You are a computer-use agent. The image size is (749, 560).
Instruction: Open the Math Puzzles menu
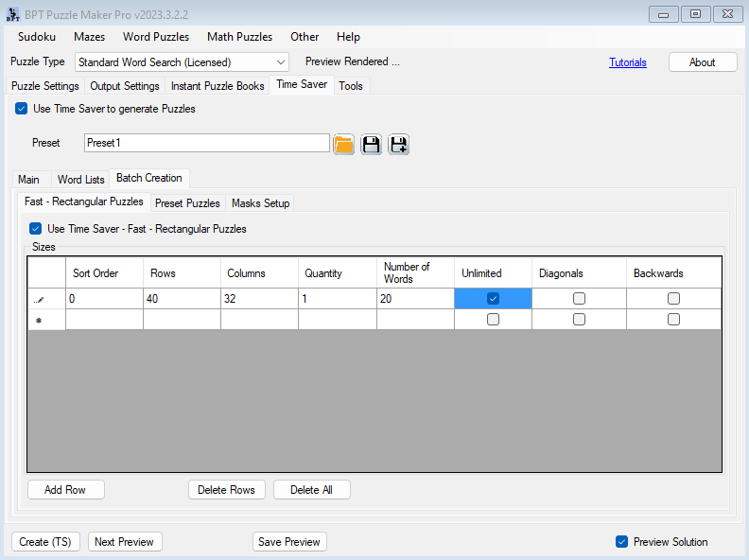239,37
